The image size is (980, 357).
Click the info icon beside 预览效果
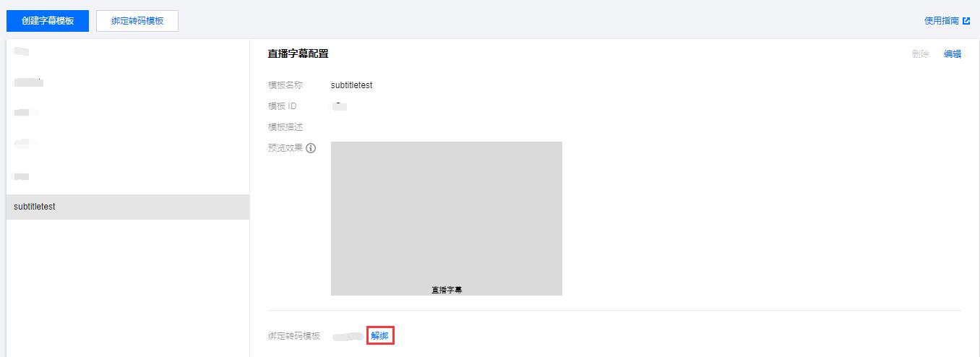311,148
